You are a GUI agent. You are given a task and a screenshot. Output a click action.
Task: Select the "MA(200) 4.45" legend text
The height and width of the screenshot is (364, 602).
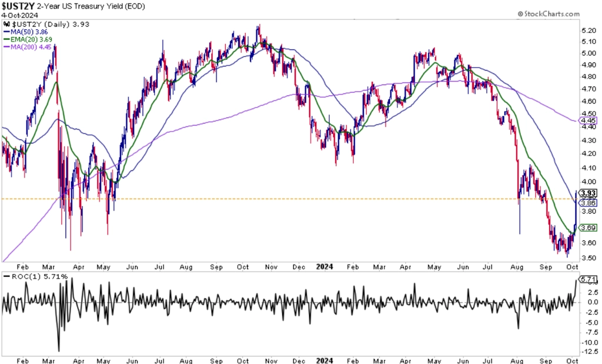point(31,47)
